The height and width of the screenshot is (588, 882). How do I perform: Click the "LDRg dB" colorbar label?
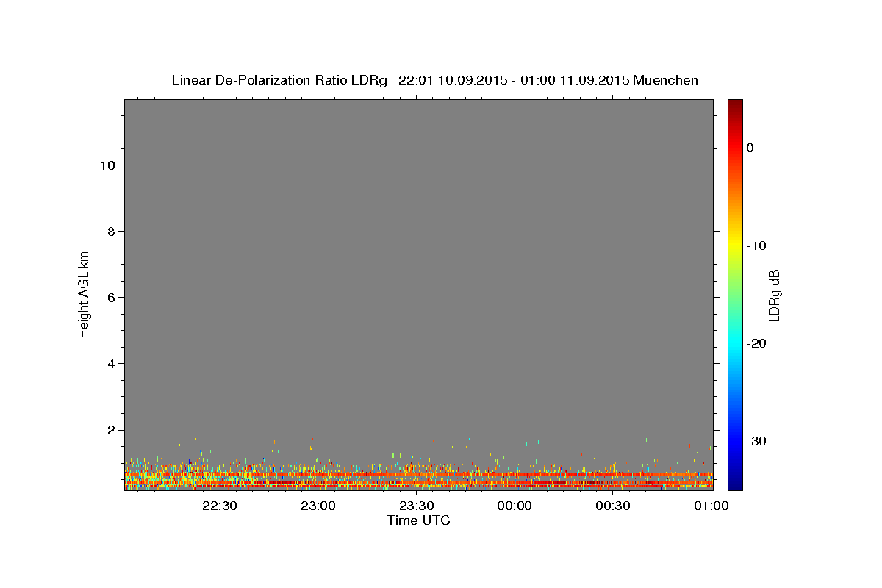774,295
